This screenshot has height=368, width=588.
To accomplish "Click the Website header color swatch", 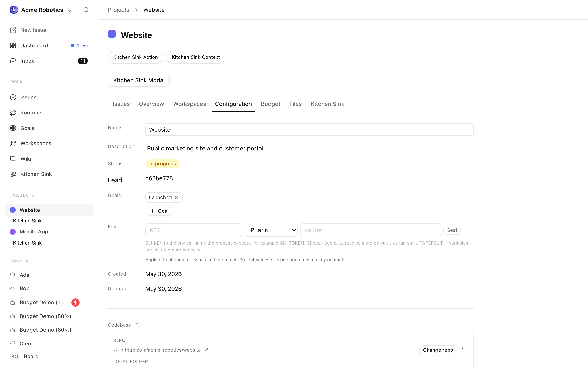I will [112, 34].
